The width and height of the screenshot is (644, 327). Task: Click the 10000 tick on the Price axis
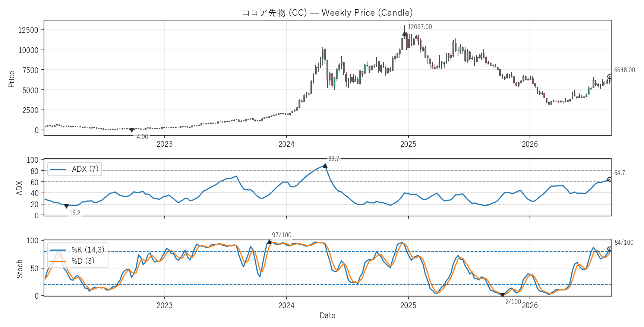click(x=28, y=50)
